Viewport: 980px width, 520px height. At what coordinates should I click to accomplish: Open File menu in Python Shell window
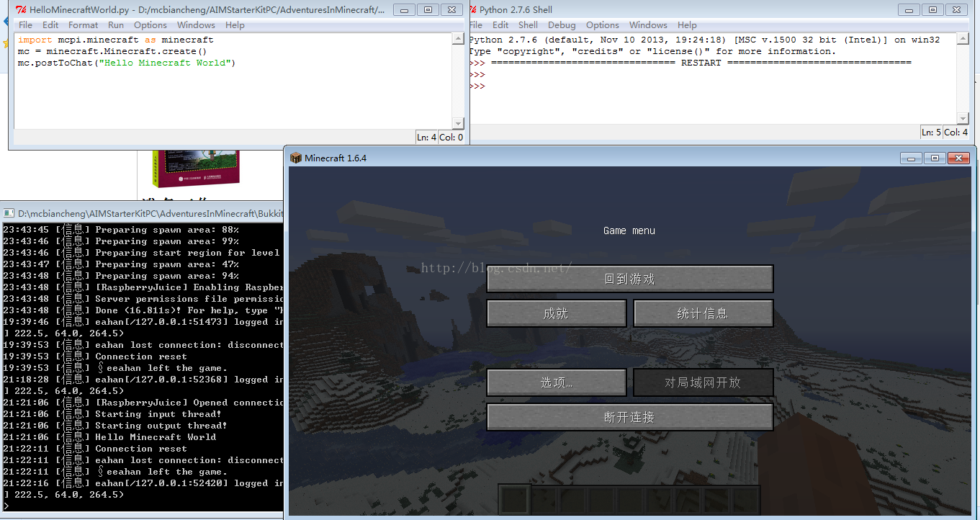point(477,24)
